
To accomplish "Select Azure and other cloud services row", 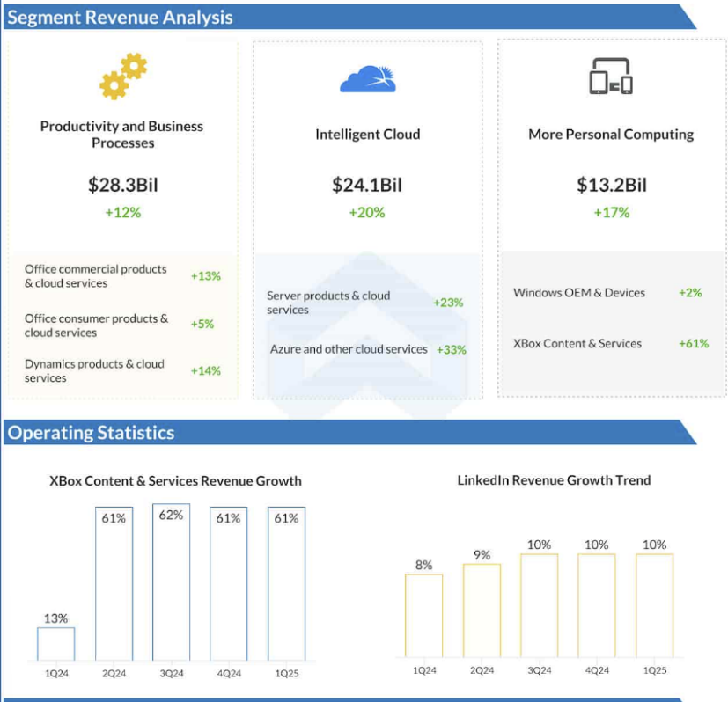I will coord(368,349).
